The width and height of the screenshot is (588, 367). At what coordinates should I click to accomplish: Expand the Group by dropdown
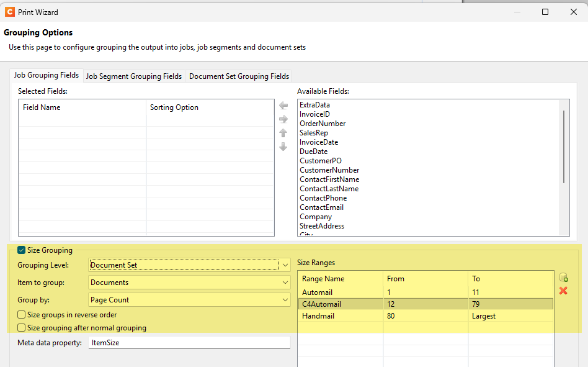click(x=285, y=300)
